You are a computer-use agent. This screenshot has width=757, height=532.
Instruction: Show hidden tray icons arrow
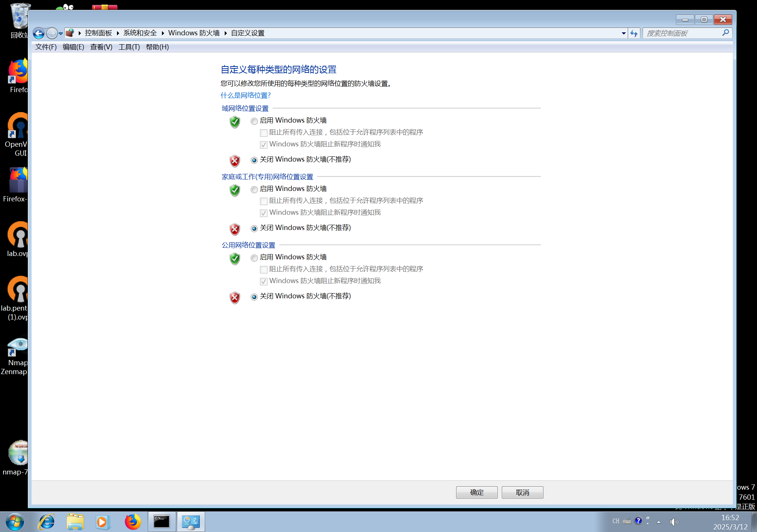[x=659, y=522]
